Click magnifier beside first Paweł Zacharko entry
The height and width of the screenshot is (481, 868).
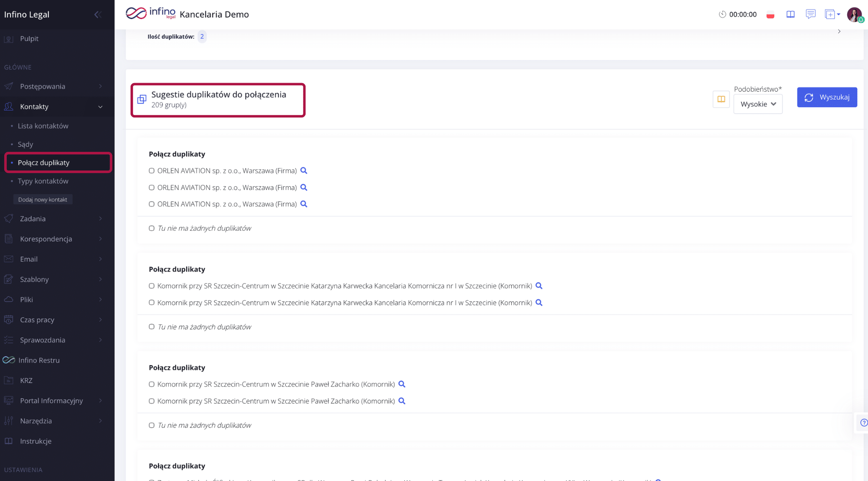click(x=402, y=384)
